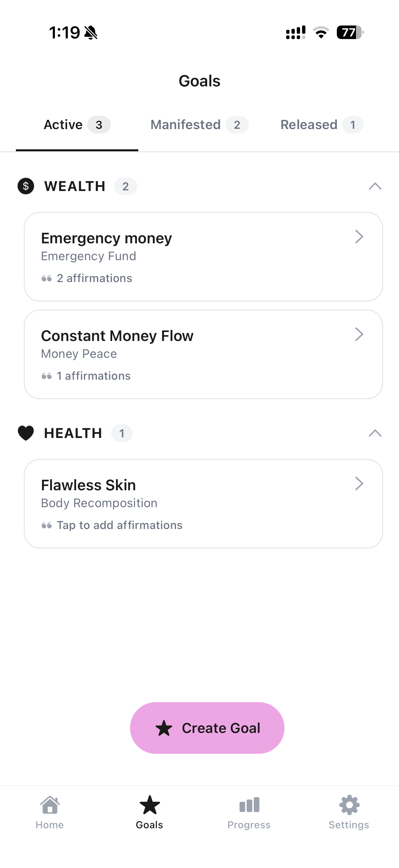Tap the Health heart icon
The image size is (399, 868).
[26, 433]
